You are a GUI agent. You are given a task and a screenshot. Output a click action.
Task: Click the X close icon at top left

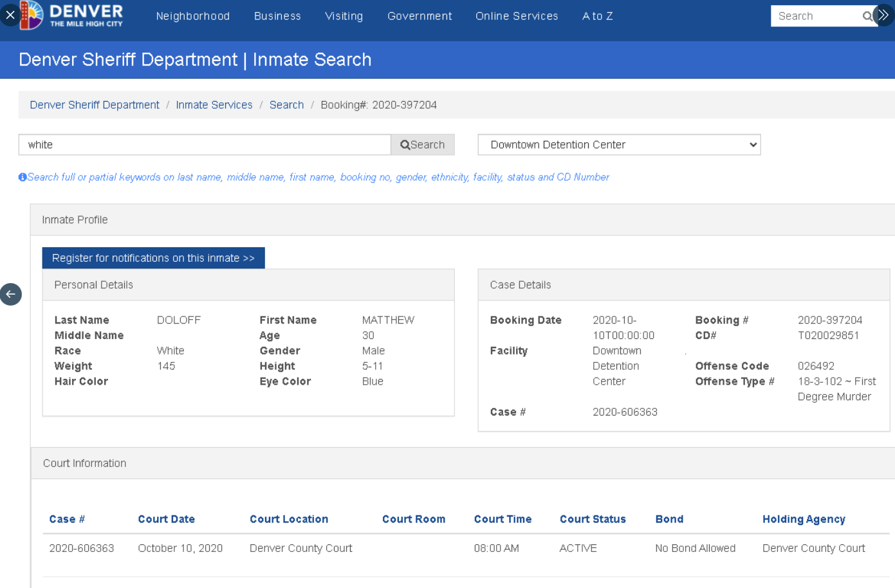10,15
